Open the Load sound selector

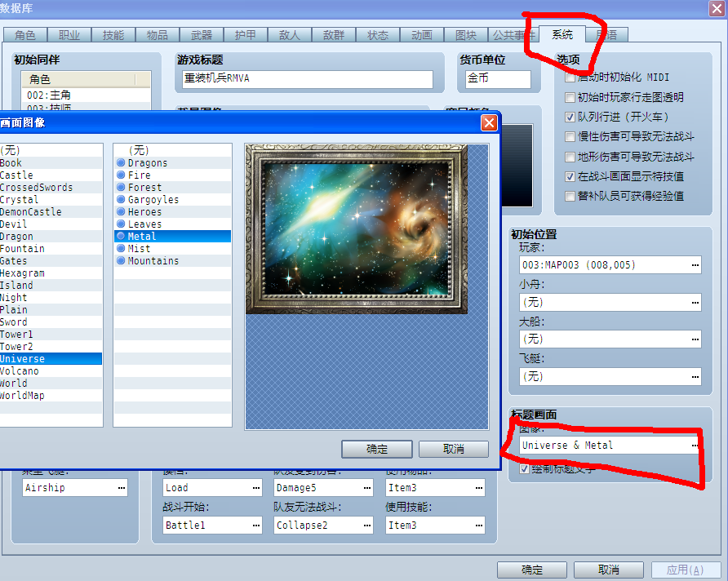[x=256, y=488]
